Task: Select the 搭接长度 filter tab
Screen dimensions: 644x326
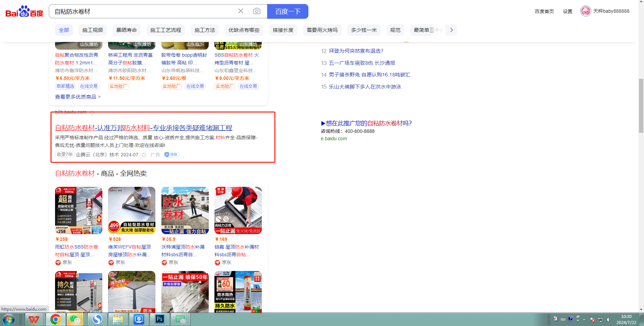Action: (283, 30)
